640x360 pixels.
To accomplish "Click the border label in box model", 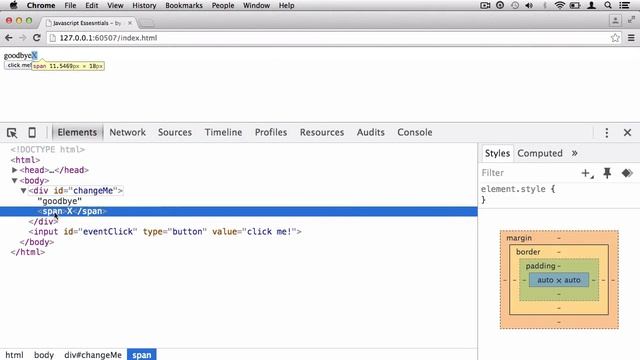I will click(x=528, y=252).
